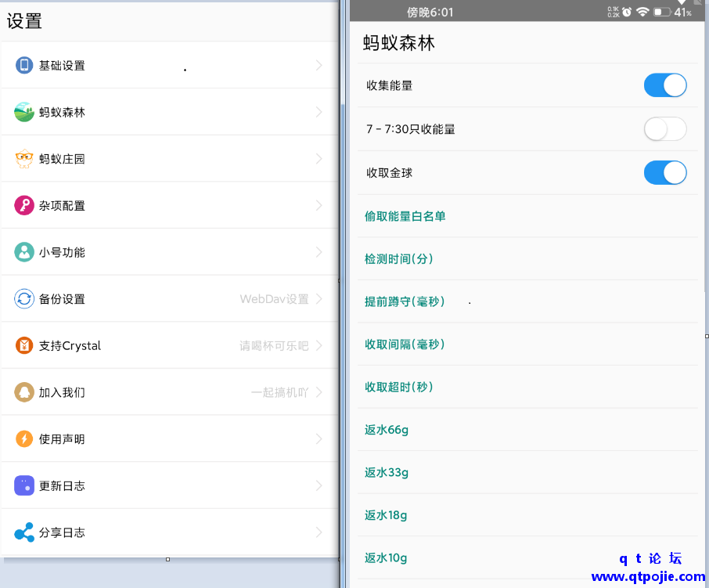Expand 更新日志 using its right chevron

(319, 486)
